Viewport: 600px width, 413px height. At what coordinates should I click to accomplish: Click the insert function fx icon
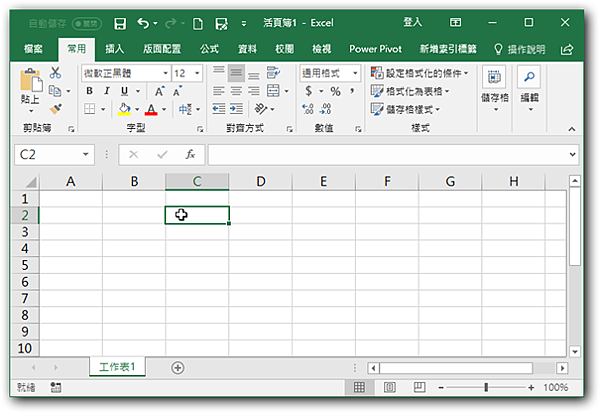pos(190,154)
